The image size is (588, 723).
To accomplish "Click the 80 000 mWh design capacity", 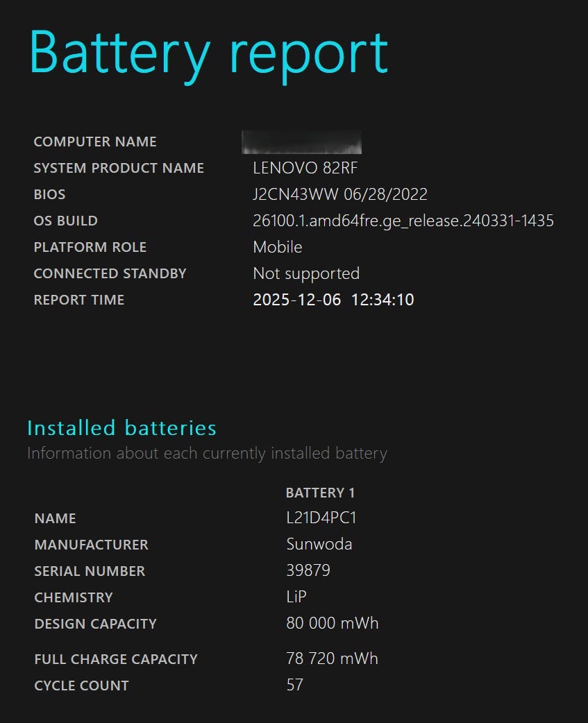I will coord(333,623).
